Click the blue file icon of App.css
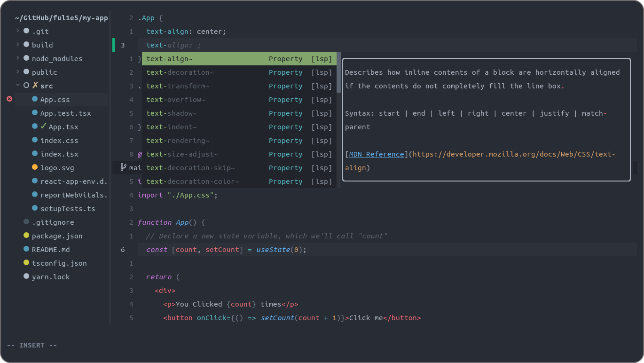This screenshot has height=363, width=644. click(x=35, y=99)
